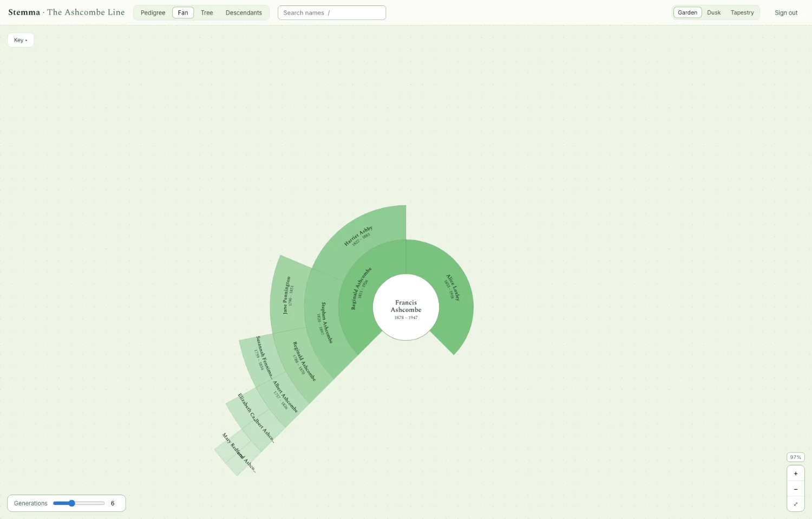Expand the Key legend
This screenshot has width=812, height=519.
(x=21, y=40)
